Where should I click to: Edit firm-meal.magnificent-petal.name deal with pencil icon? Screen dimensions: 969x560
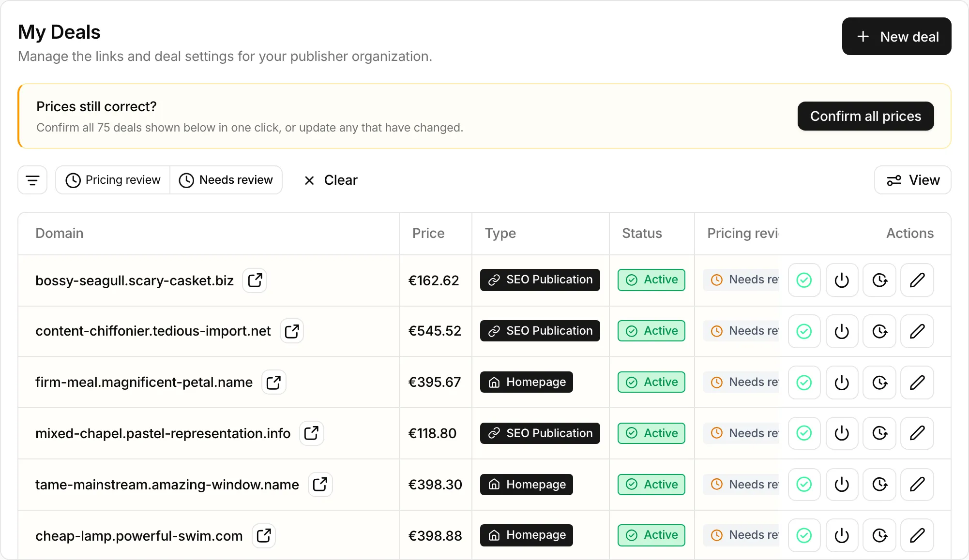(x=917, y=383)
